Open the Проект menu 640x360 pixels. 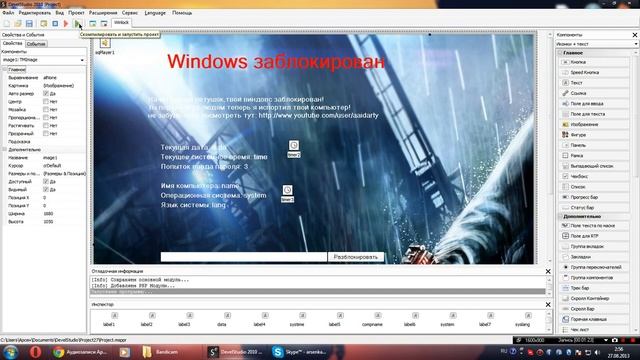[76, 13]
